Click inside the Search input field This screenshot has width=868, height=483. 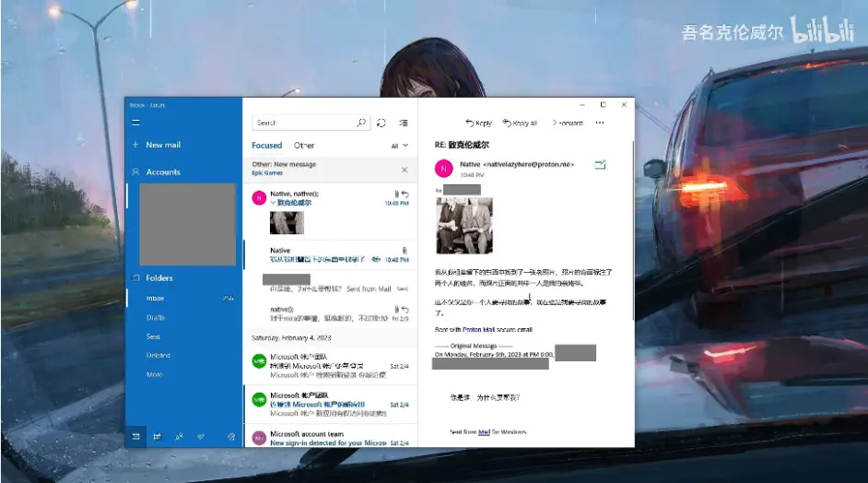click(304, 123)
